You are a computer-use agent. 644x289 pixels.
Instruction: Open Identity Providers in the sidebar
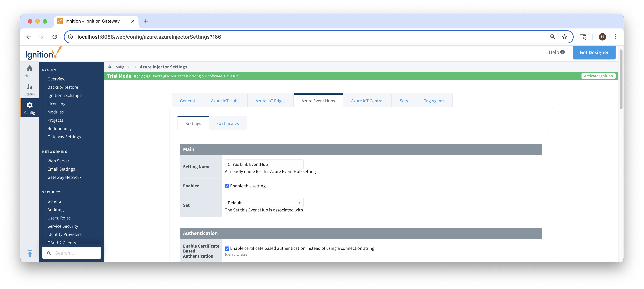click(x=65, y=234)
